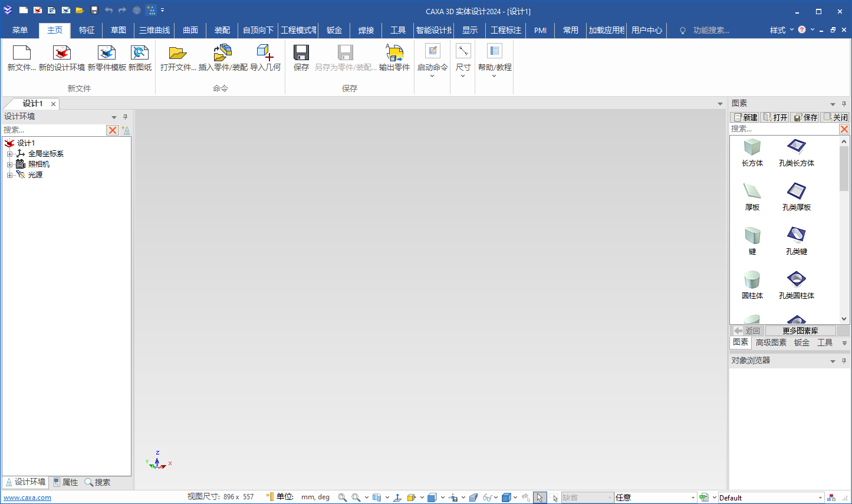Click the Open File folder icon

pyautogui.click(x=177, y=54)
